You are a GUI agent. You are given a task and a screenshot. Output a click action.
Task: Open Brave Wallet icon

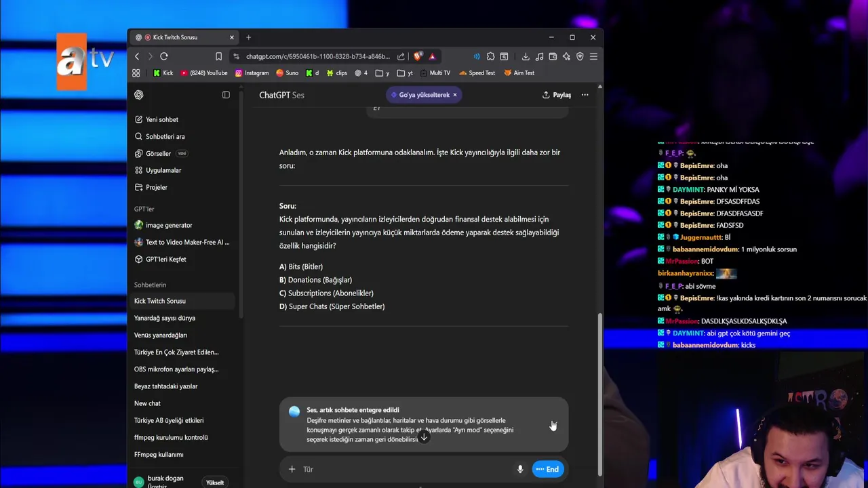click(553, 56)
